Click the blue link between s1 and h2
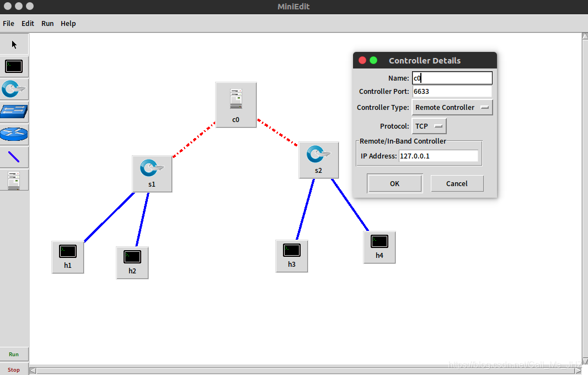The image size is (588, 375). (142, 219)
